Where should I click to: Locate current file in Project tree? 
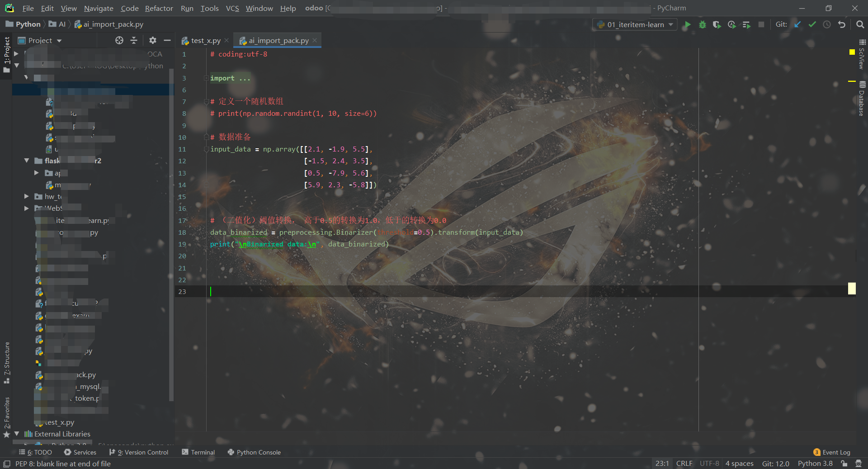119,40
